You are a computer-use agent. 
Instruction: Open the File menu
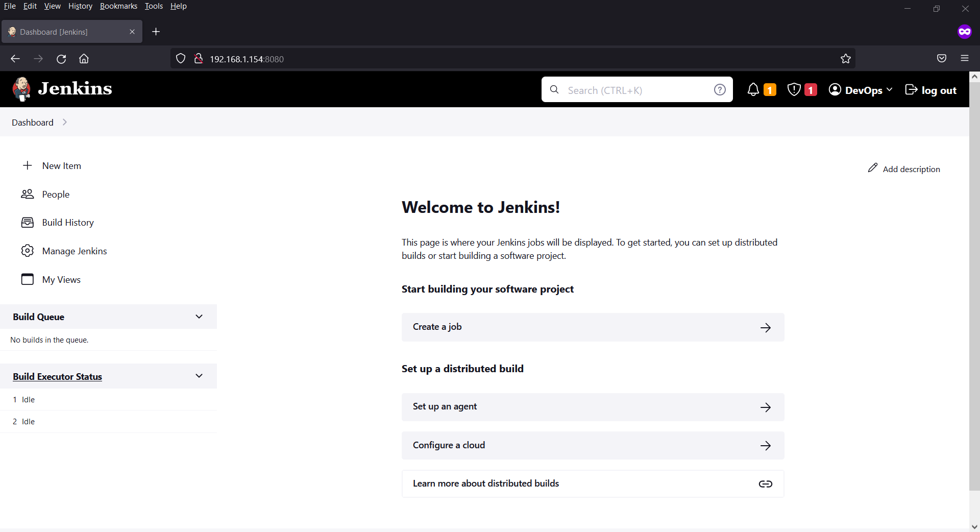[x=10, y=6]
